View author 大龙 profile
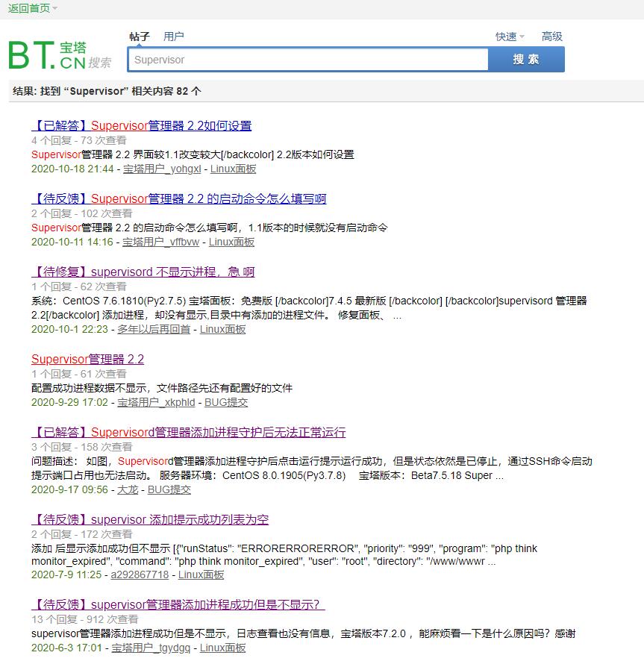Screen dimensions: 644x667 [x=128, y=489]
